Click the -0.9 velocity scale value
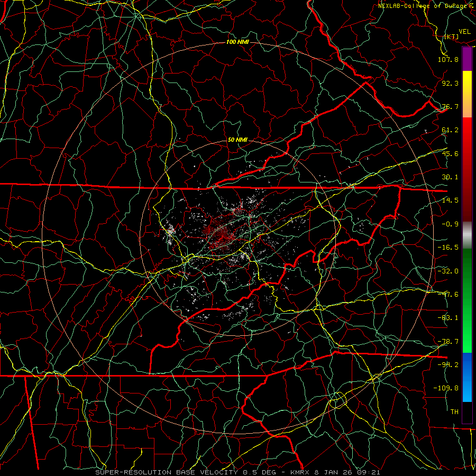476x476 pixels. point(450,224)
